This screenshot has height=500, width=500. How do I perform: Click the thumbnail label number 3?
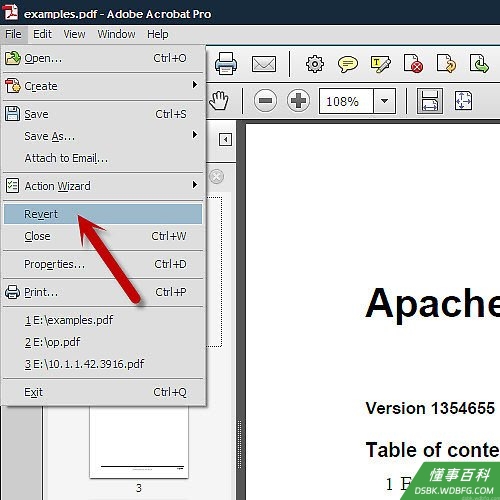[139, 488]
